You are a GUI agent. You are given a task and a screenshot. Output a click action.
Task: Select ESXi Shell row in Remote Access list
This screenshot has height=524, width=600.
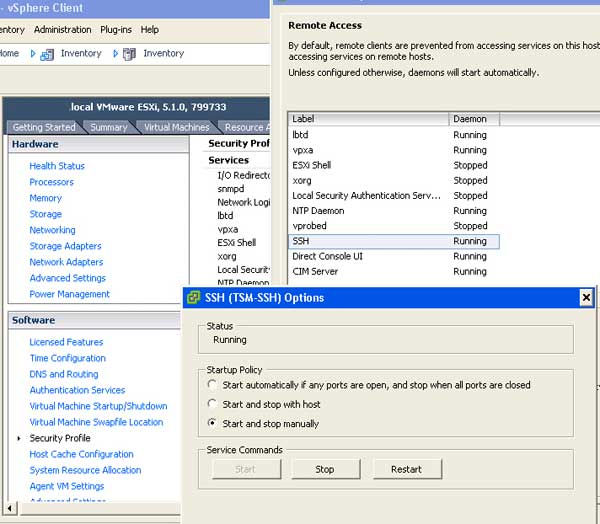394,165
